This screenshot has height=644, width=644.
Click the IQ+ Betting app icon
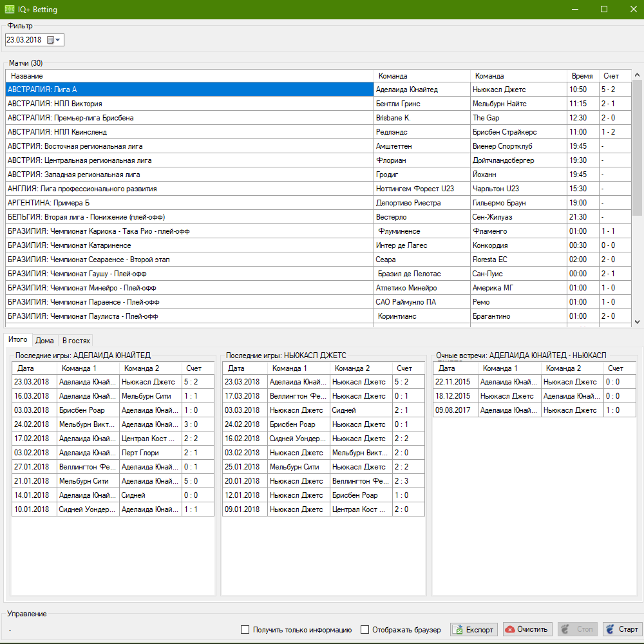point(9,9)
